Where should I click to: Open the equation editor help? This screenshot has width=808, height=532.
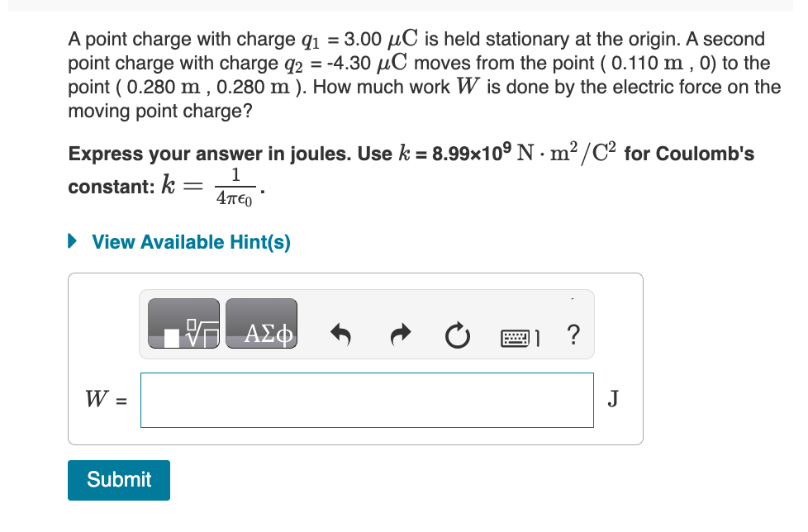click(573, 335)
